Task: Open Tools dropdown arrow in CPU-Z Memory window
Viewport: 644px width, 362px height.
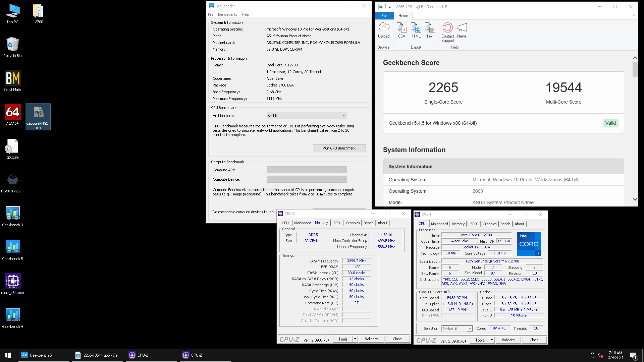Action: pyautogui.click(x=355, y=339)
